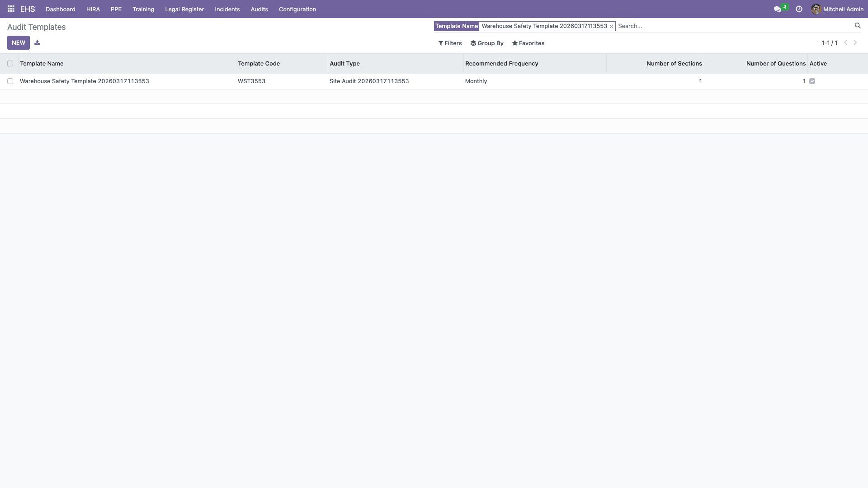The image size is (868, 488).
Task: Open the Configuration menu
Action: tap(297, 9)
